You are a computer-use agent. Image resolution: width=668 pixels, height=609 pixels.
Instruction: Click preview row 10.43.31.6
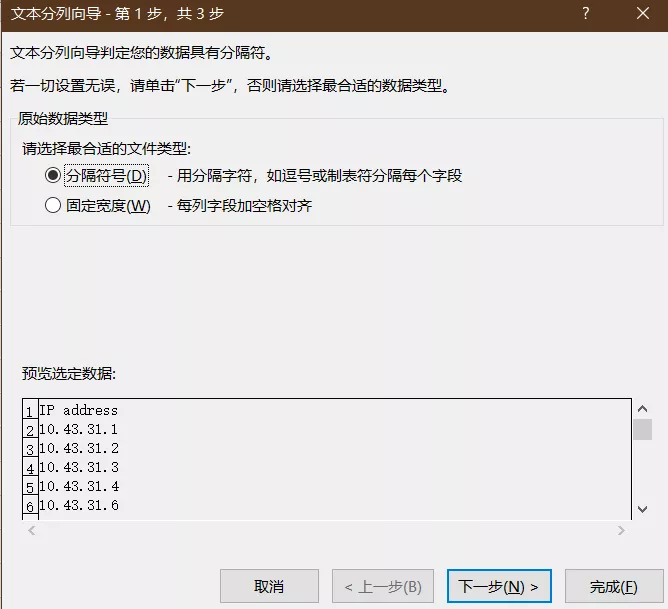point(78,505)
